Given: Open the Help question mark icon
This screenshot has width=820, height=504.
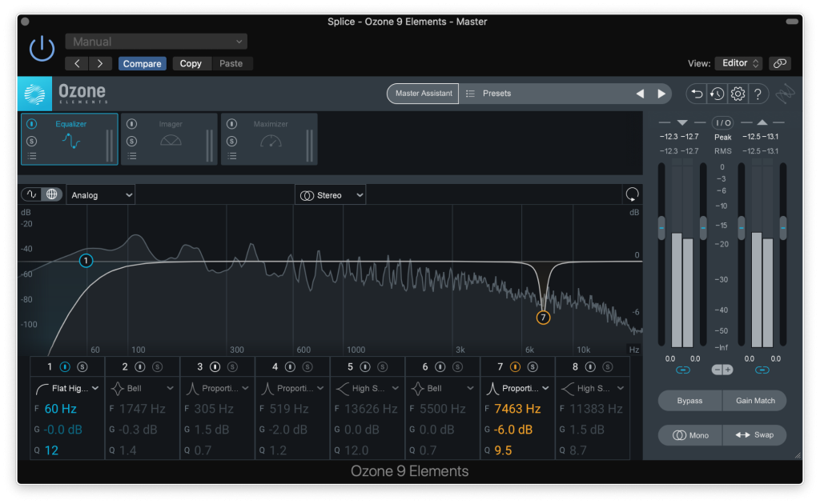Looking at the screenshot, I should point(758,94).
